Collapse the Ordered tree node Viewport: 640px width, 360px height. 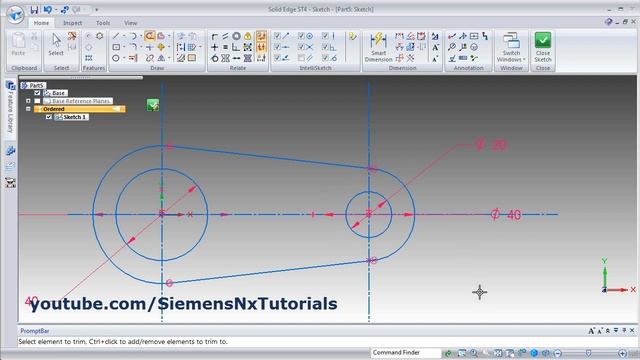click(x=28, y=109)
